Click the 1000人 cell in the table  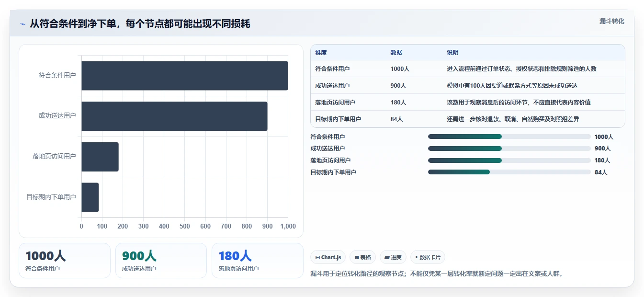(x=400, y=69)
